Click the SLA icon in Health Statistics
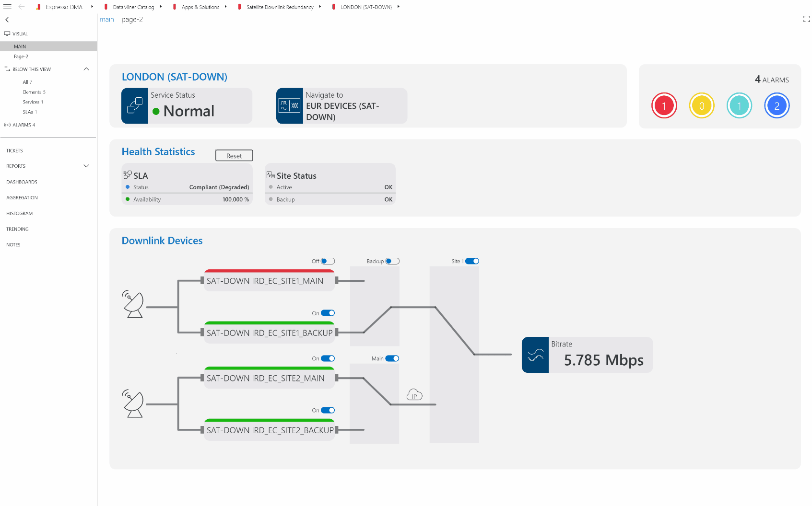 (128, 175)
